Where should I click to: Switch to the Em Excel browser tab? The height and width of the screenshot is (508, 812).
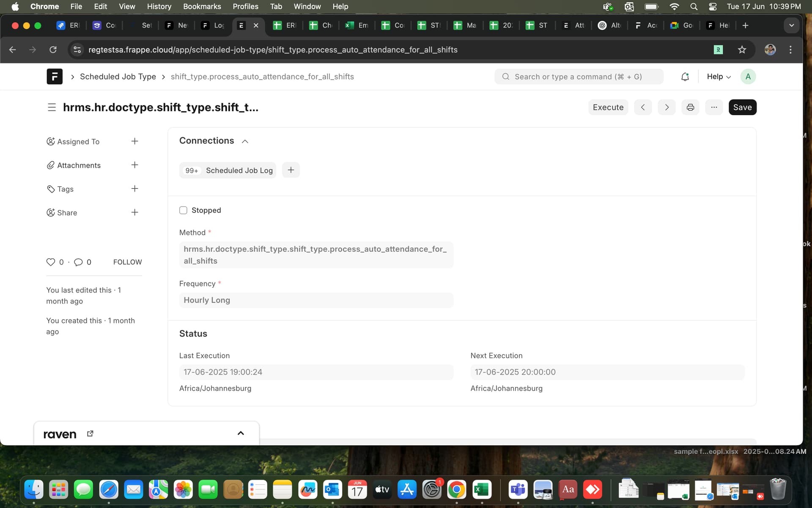tap(357, 25)
